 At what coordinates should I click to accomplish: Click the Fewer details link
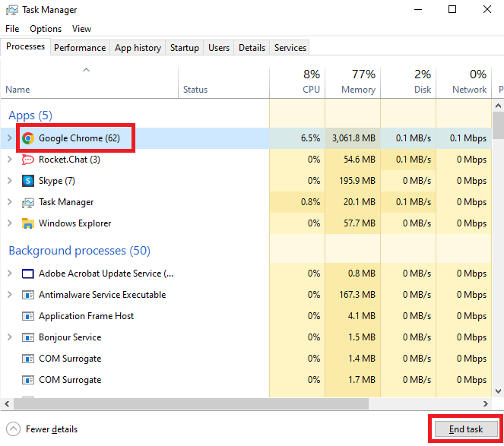(52, 429)
